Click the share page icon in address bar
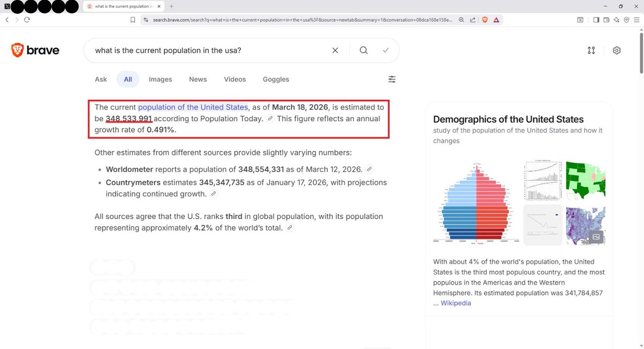The height and width of the screenshot is (349, 644). (x=473, y=19)
